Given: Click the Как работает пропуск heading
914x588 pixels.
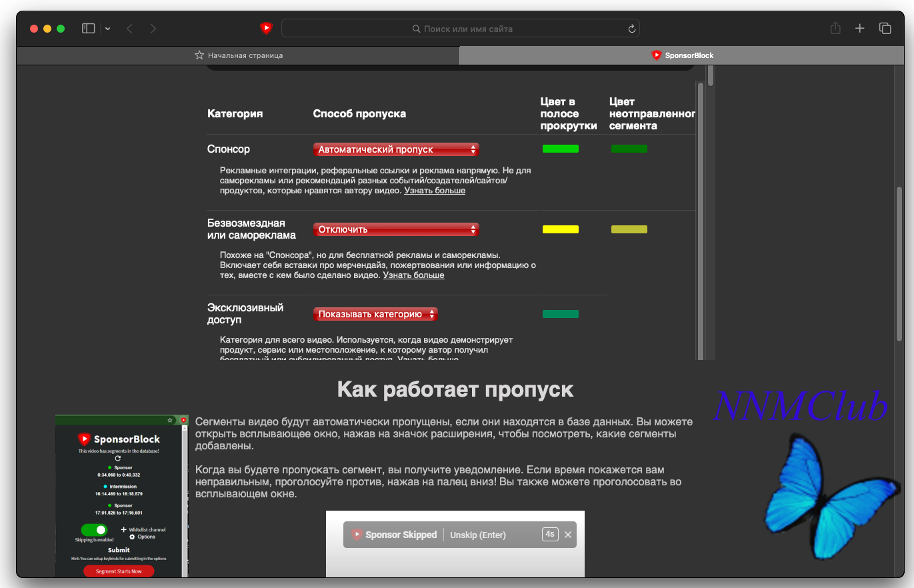Looking at the screenshot, I should pyautogui.click(x=455, y=389).
